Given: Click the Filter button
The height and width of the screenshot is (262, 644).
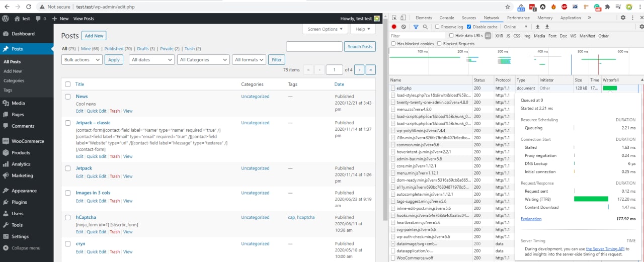Looking at the screenshot, I should point(277,59).
